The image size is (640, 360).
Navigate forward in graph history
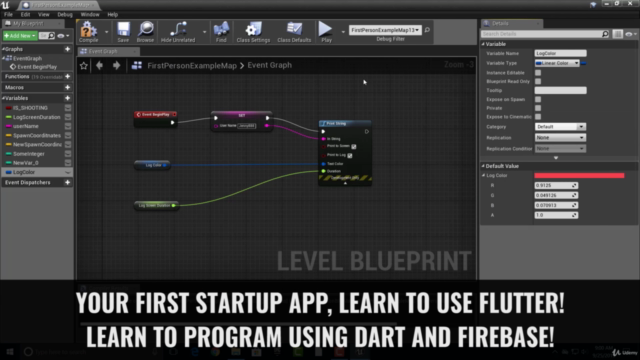(116, 65)
